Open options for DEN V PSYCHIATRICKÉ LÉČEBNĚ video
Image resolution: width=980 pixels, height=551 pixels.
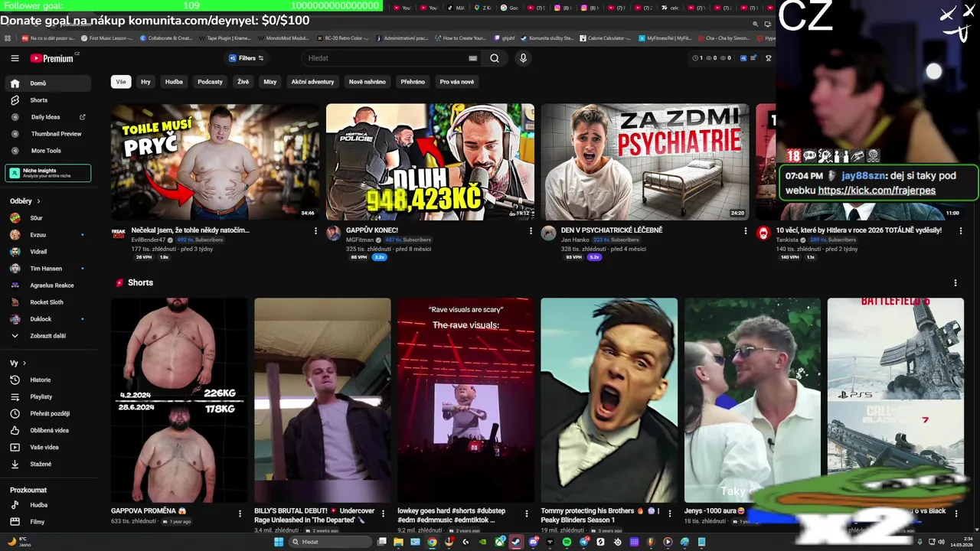click(x=746, y=230)
